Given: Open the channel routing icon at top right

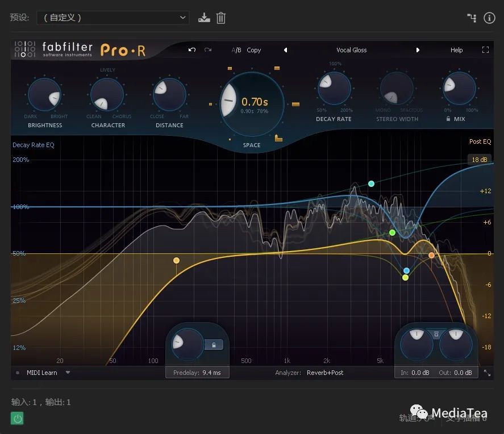Looking at the screenshot, I should [472, 18].
